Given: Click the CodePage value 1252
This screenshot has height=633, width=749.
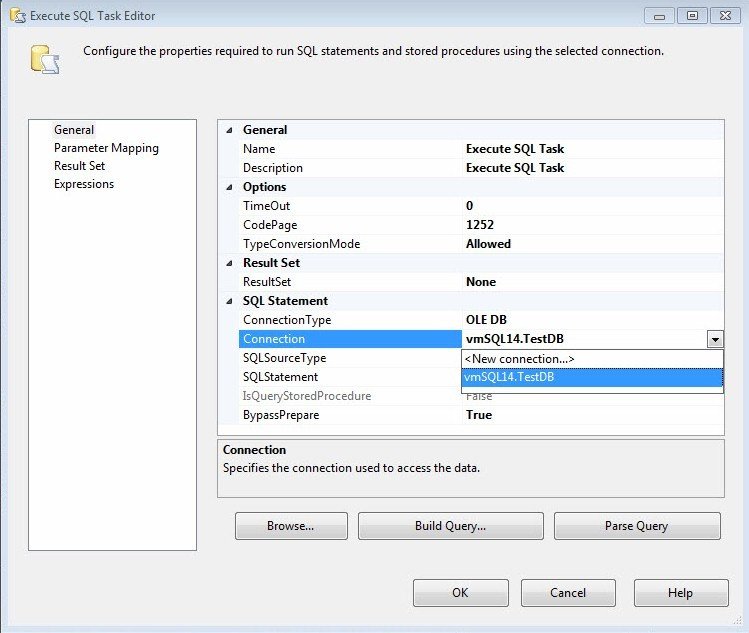Looking at the screenshot, I should pyautogui.click(x=592, y=225).
